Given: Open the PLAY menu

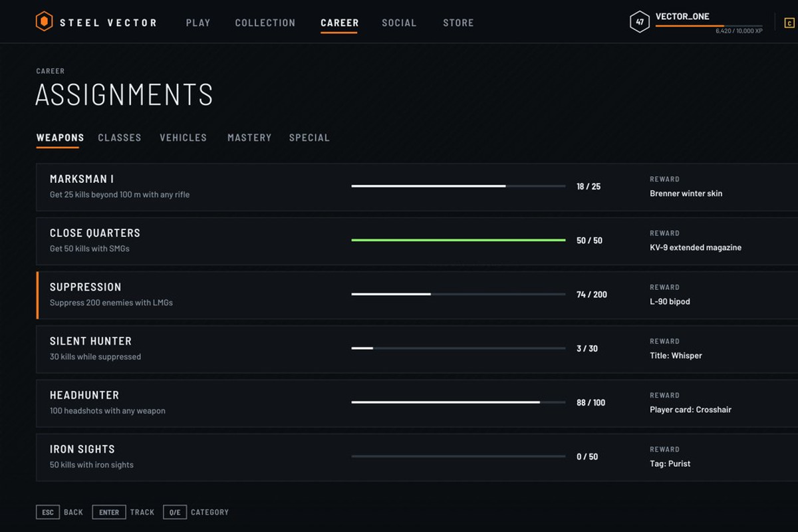Looking at the screenshot, I should (x=198, y=23).
